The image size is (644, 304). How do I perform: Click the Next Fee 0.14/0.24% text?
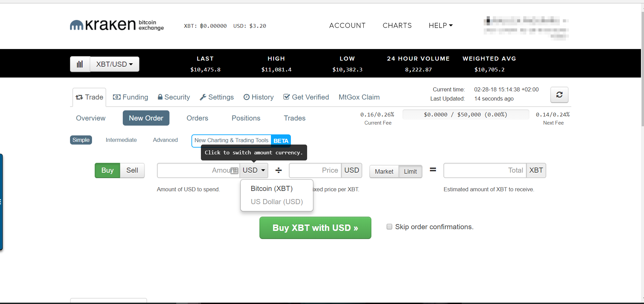pos(553,114)
